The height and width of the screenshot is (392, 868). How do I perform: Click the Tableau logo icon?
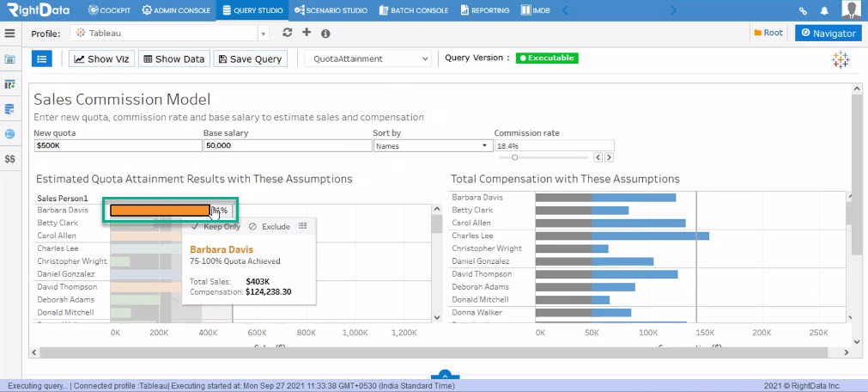tap(841, 60)
